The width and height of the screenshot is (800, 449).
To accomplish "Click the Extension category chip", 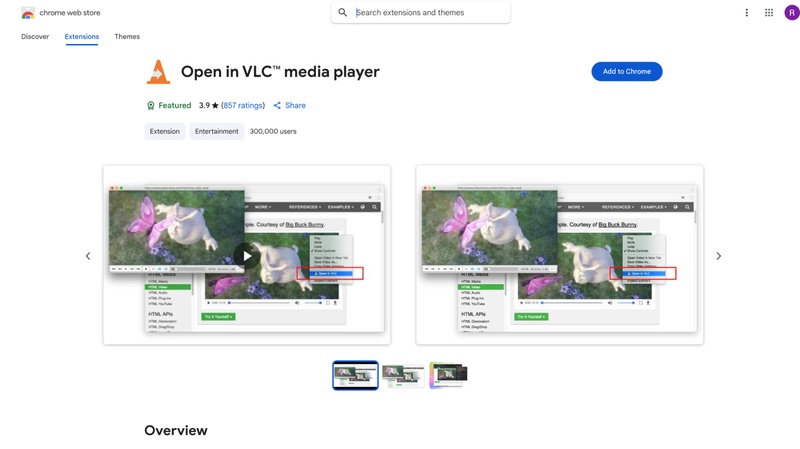I will (x=164, y=132).
